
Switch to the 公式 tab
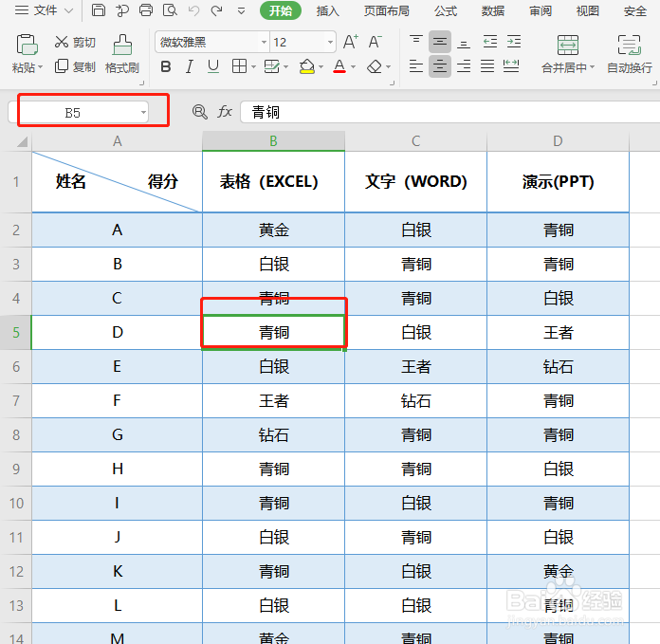(446, 10)
